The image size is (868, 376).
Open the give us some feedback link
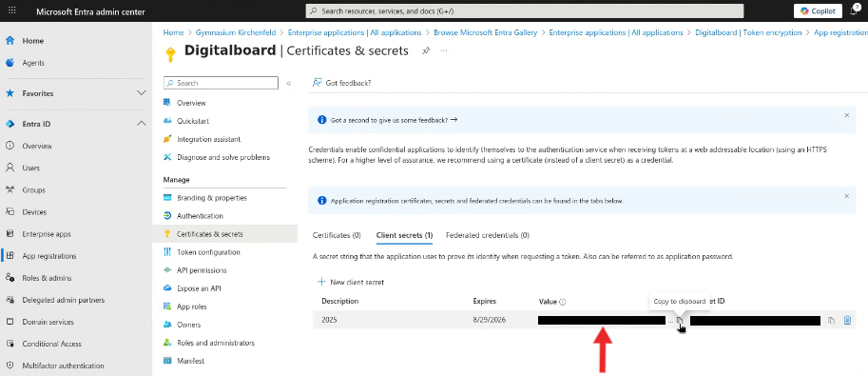coord(394,120)
